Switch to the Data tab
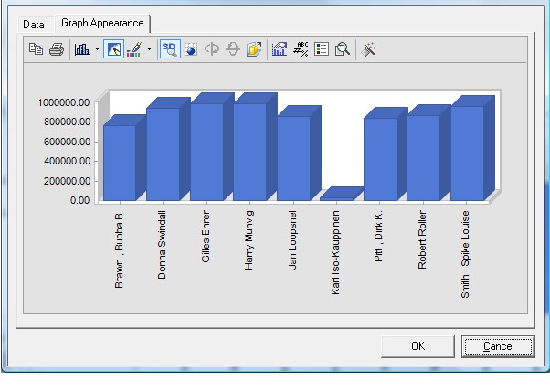 34,25
